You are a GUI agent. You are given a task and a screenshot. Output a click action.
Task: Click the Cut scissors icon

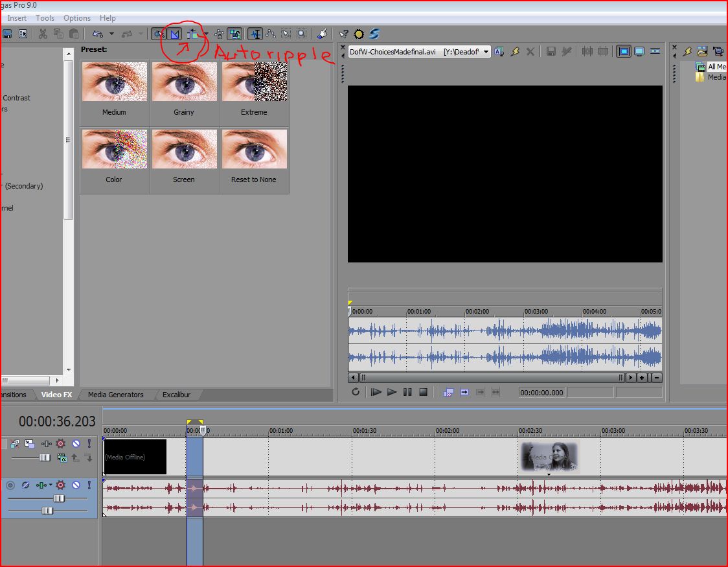click(x=43, y=34)
